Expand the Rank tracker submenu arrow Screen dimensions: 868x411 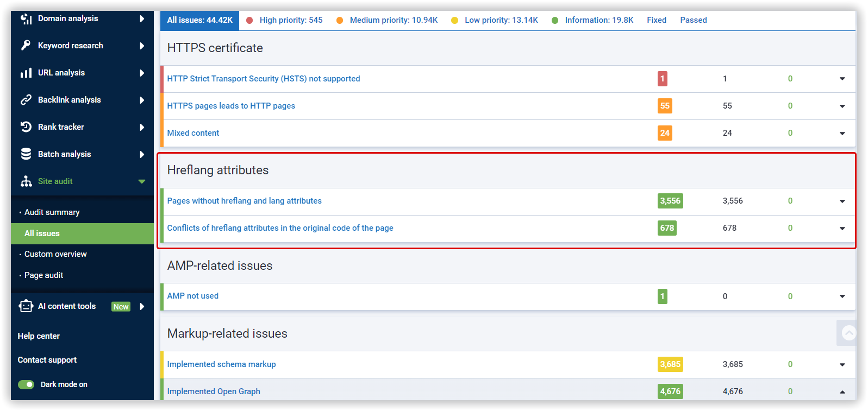pos(142,127)
